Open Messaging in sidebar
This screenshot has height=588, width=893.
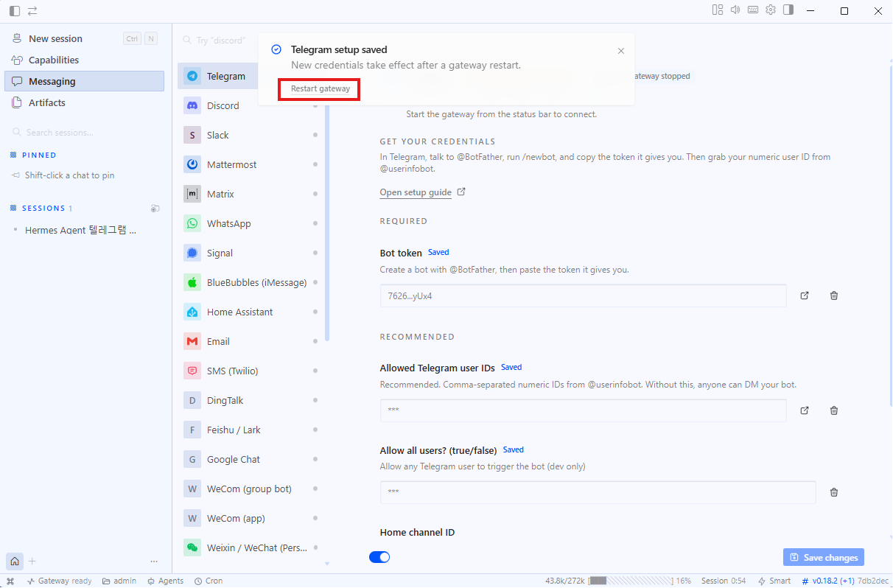(x=84, y=81)
